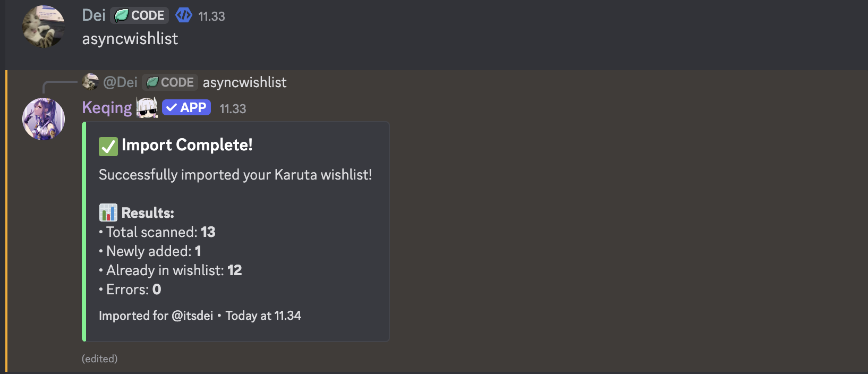
Task: Click Dei's cat profile avatar
Action: coord(43,27)
